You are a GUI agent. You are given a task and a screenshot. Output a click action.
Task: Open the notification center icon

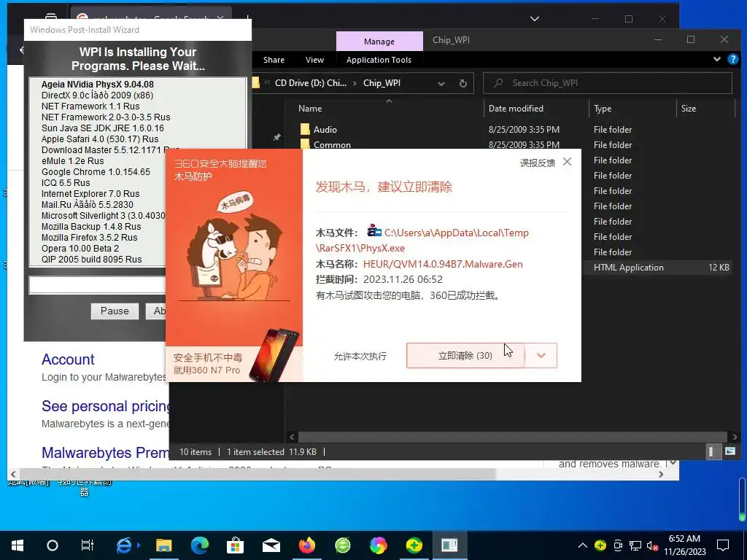pos(723,545)
